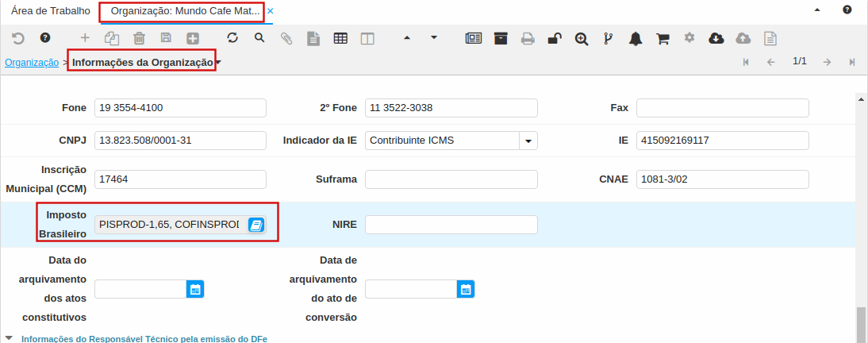Toggle the grid view icon
Viewport: 868px width, 343px height.
340,37
